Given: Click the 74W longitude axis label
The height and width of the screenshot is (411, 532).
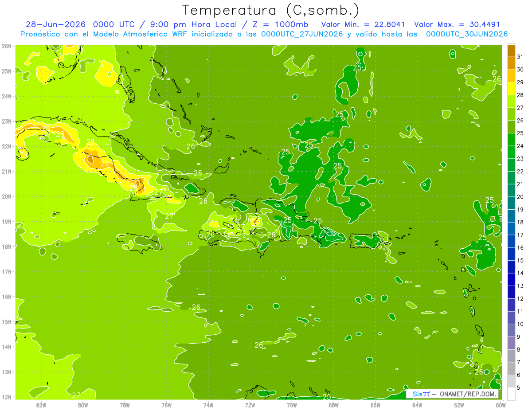Looking at the screenshot, I should (x=208, y=405).
